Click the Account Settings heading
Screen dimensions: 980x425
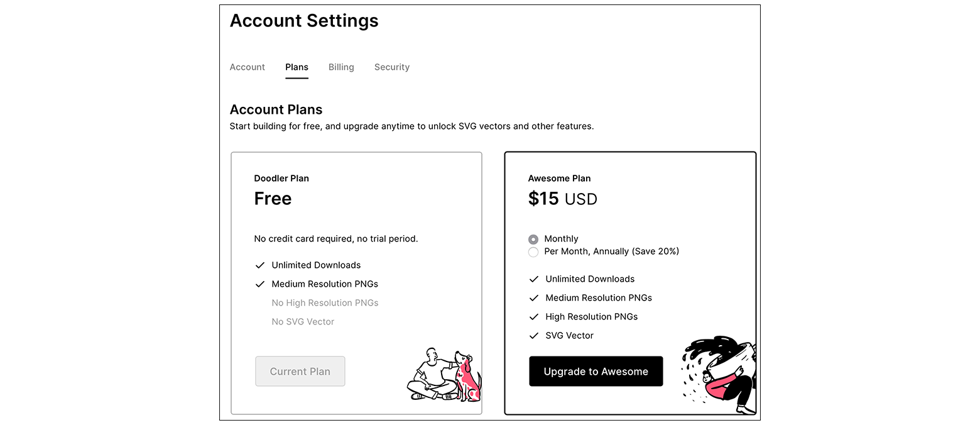(x=304, y=21)
